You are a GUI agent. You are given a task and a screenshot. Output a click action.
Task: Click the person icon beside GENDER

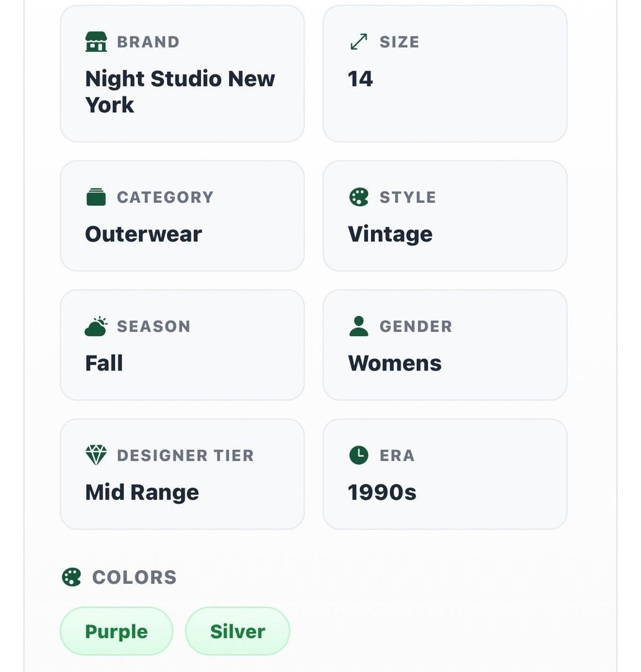(x=359, y=326)
